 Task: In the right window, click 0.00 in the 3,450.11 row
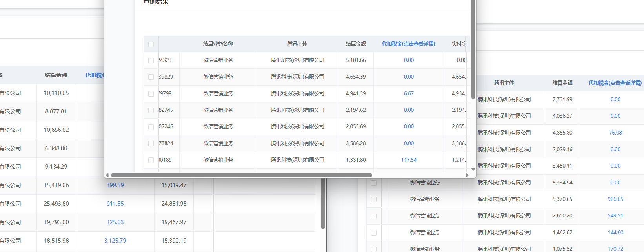615,166
